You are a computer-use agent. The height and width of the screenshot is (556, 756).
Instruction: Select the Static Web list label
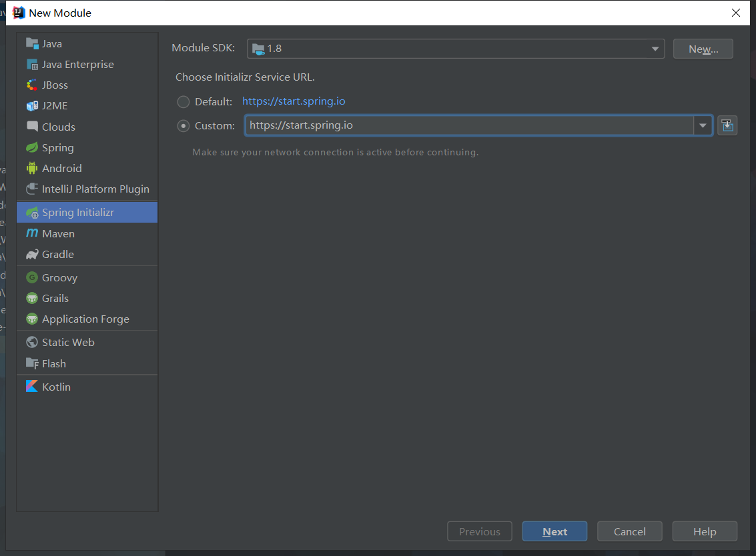(x=68, y=343)
